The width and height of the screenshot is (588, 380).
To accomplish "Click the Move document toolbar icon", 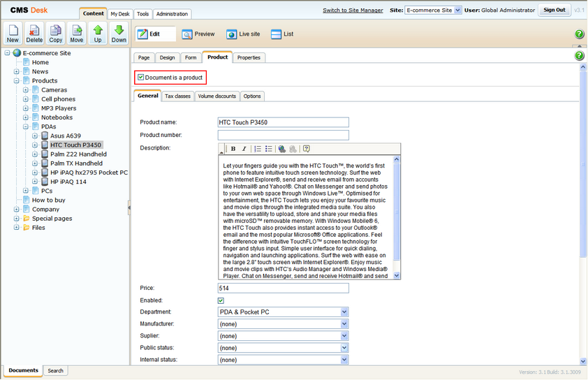I will click(77, 33).
